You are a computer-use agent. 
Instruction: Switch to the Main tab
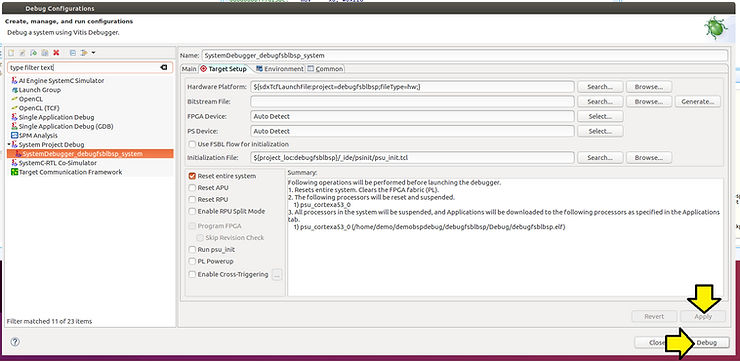[x=189, y=69]
